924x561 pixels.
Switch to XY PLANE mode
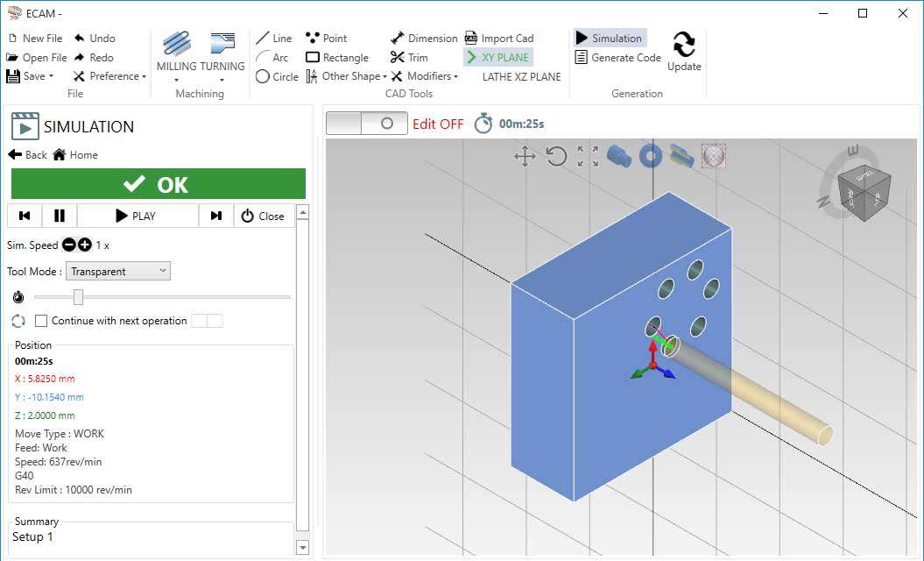(497, 57)
